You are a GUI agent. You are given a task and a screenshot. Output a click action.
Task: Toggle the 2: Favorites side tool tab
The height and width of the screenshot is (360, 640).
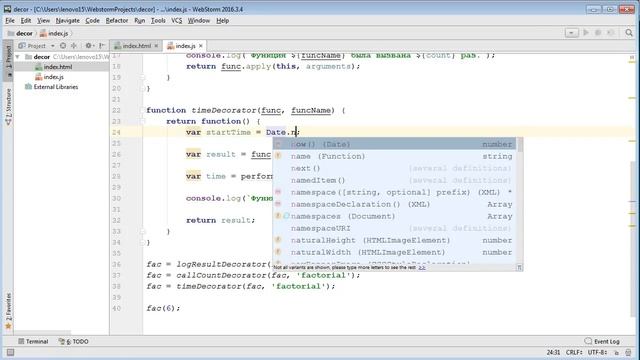(8, 311)
